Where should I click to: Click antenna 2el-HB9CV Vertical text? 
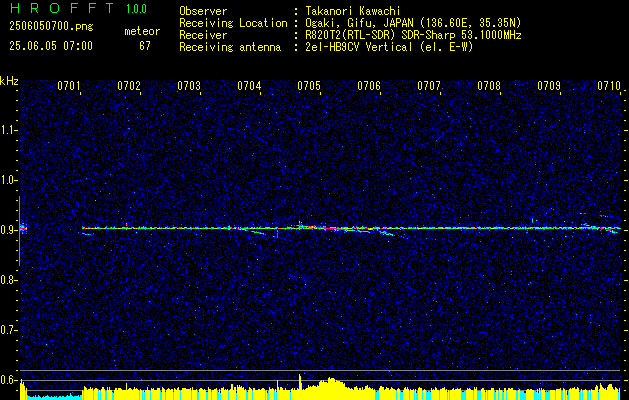pos(389,47)
